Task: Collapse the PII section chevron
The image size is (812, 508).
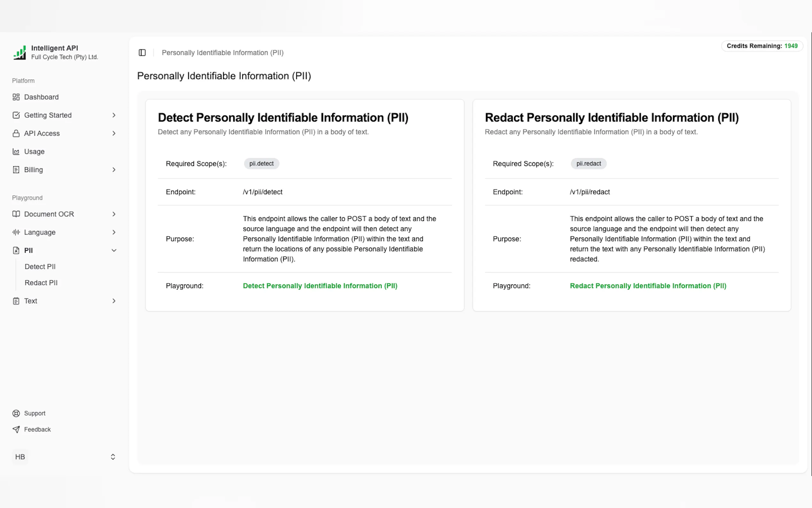Action: coord(114,250)
